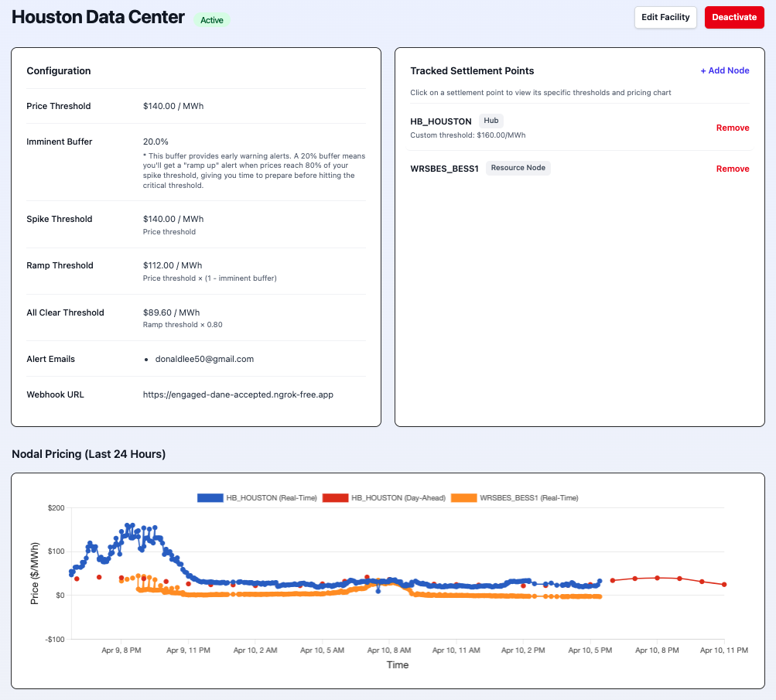Click the Hub badge next to HB_HOUSTON
This screenshot has width=776, height=700.
pos(491,121)
